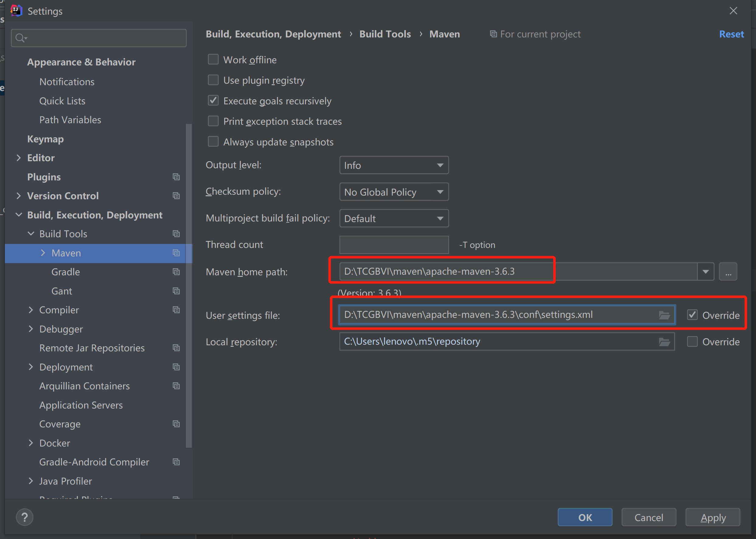Expand the Maven tree node arrow

click(x=43, y=253)
